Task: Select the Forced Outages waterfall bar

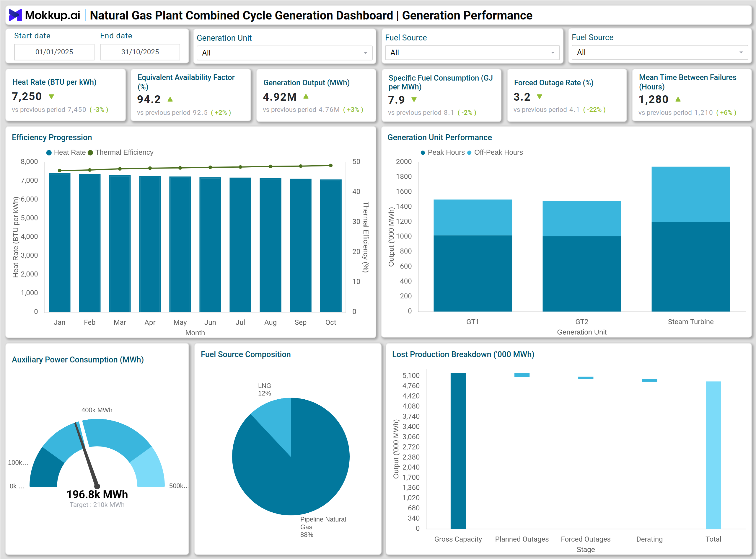Action: 586,378
